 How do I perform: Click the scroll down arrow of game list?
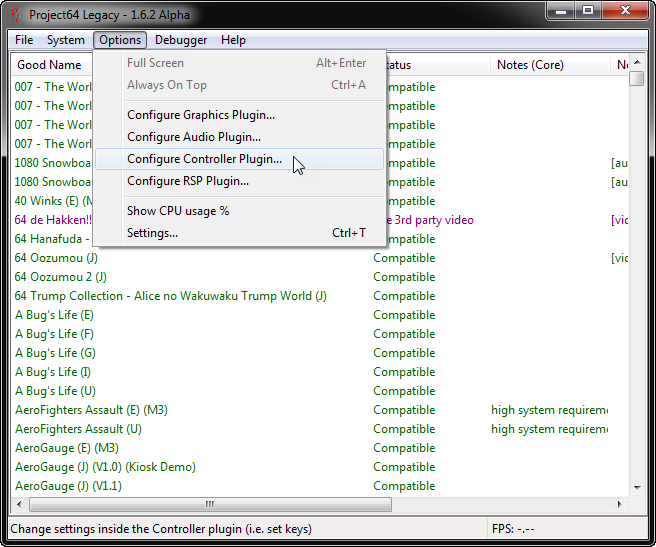[637, 488]
